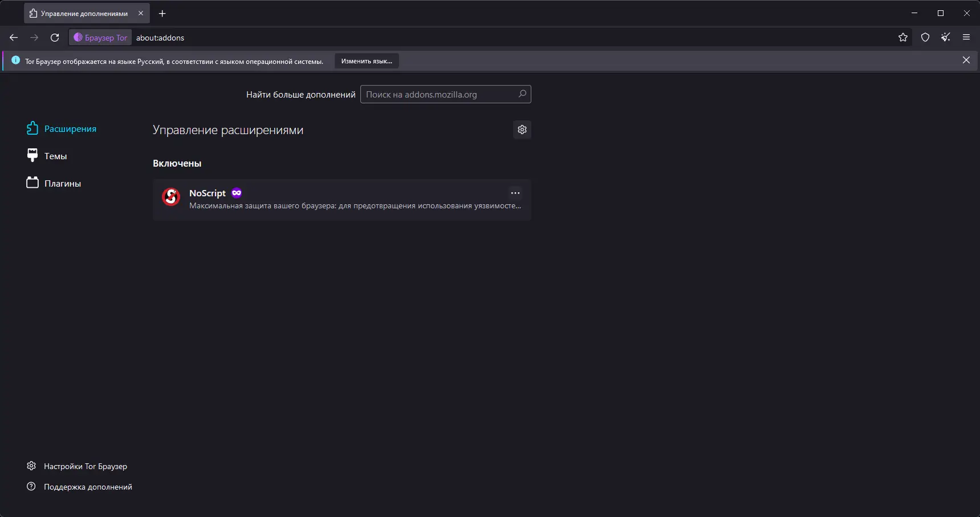Screen dimensions: 980x517
Task: Close the Управление дополнениями tab
Action: pyautogui.click(x=141, y=14)
